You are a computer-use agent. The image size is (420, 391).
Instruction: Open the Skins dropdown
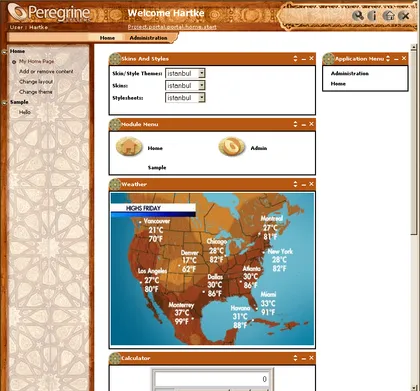(x=185, y=86)
